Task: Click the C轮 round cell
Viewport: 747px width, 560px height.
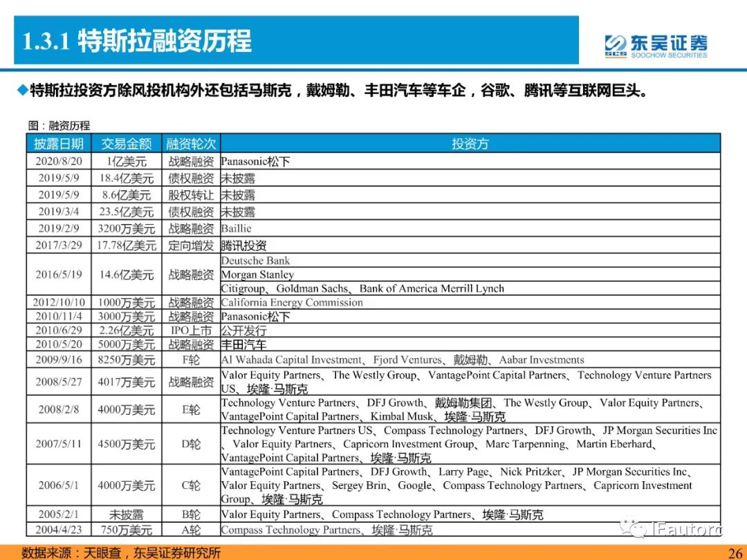Action: click(x=191, y=485)
